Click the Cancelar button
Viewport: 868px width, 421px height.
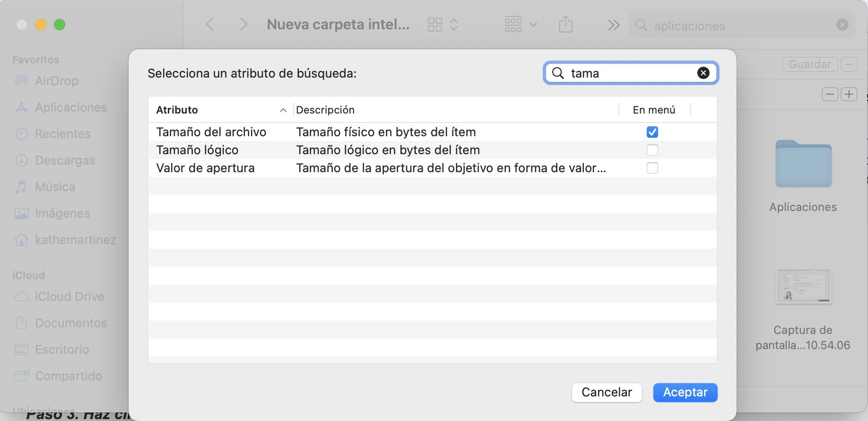tap(607, 393)
